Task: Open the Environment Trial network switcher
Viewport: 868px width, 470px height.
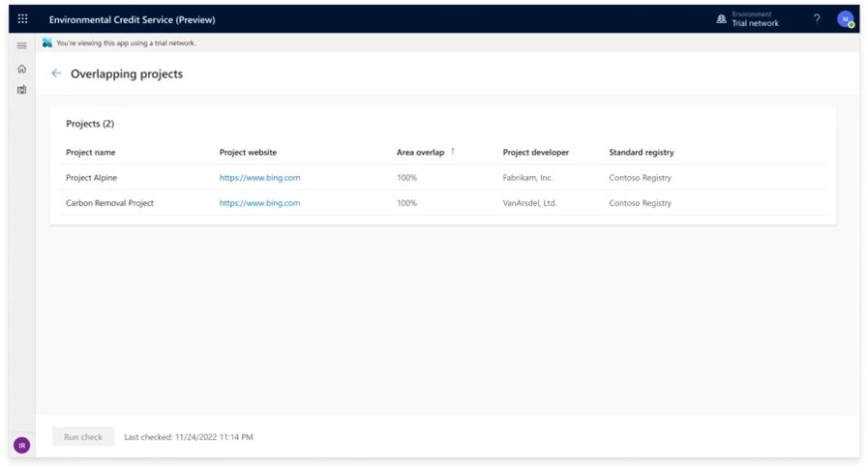Action: click(747, 19)
